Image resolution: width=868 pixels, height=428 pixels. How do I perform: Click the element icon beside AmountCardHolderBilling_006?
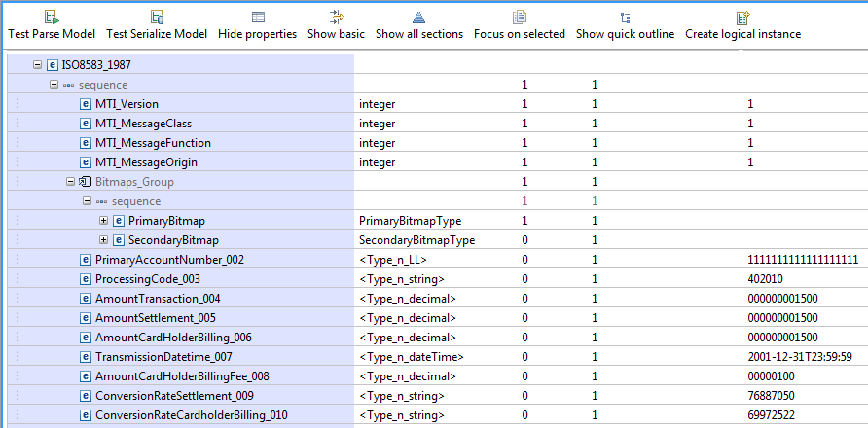86,338
